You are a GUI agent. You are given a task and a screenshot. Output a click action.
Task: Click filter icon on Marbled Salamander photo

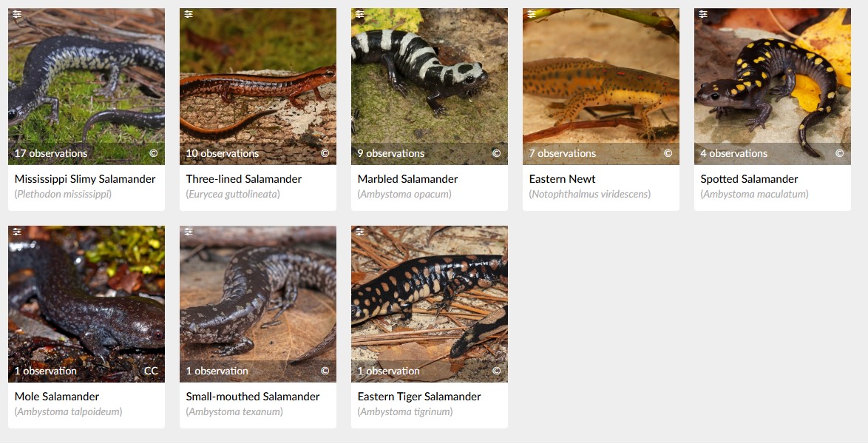click(x=360, y=14)
